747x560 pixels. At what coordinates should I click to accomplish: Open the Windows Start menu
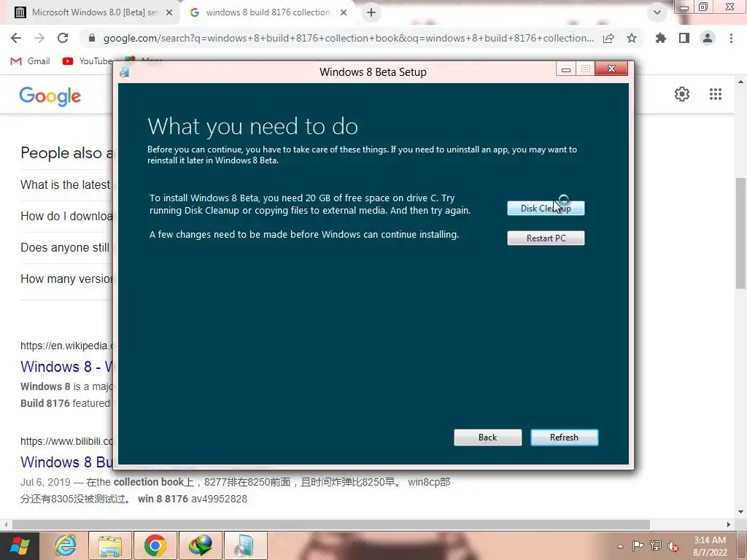(19, 545)
